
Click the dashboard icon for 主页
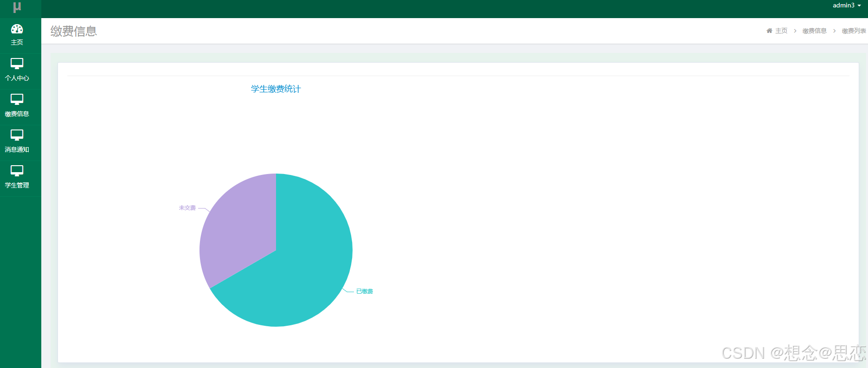tap(17, 29)
